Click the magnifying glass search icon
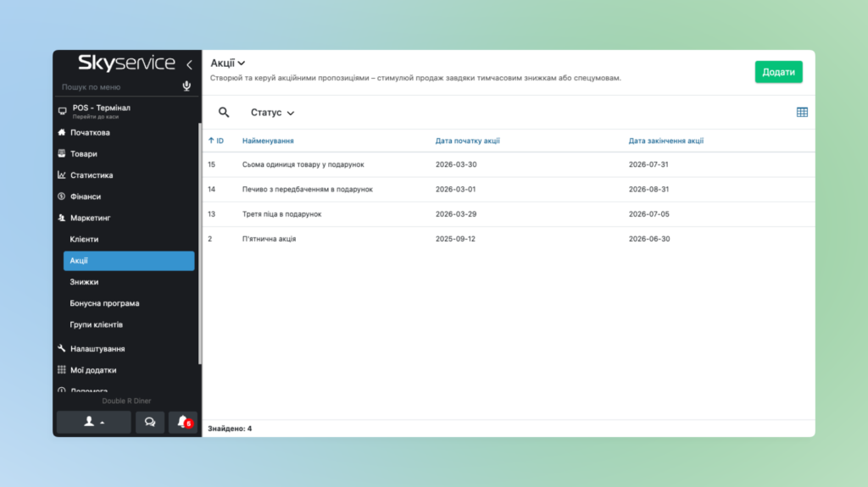The width and height of the screenshot is (868, 487). click(224, 113)
